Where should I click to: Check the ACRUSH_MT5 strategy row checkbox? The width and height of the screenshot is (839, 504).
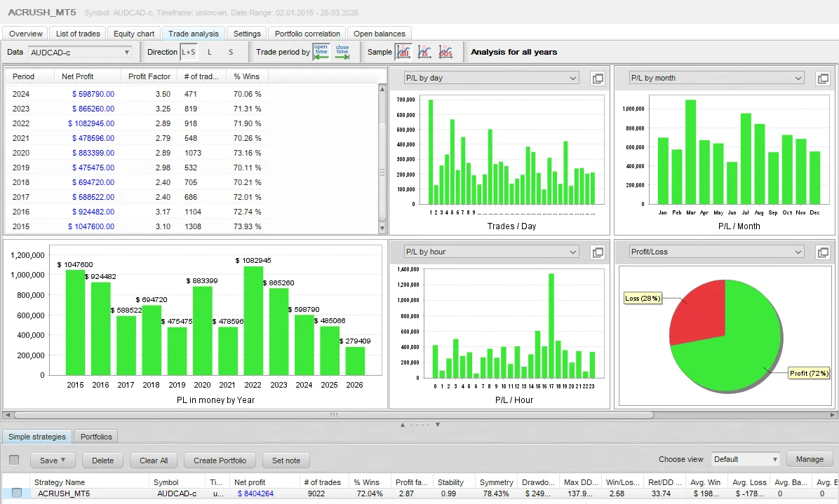pos(17,493)
